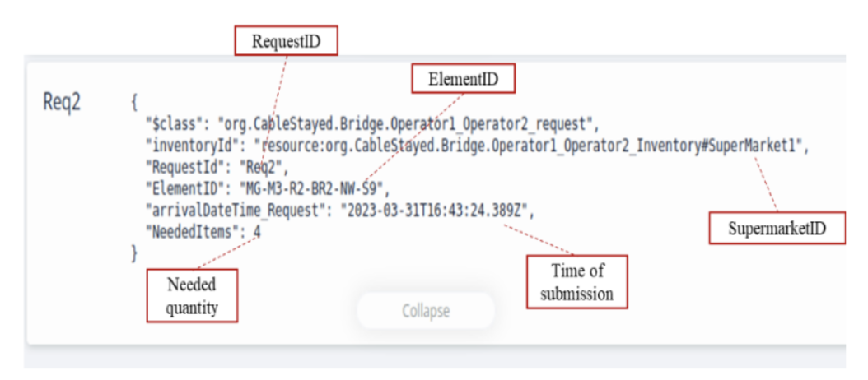This screenshot has height=380, width=868.
Task: Click the 2023-03-31T16:43:24.389Z timestamp value
Action: 434,211
